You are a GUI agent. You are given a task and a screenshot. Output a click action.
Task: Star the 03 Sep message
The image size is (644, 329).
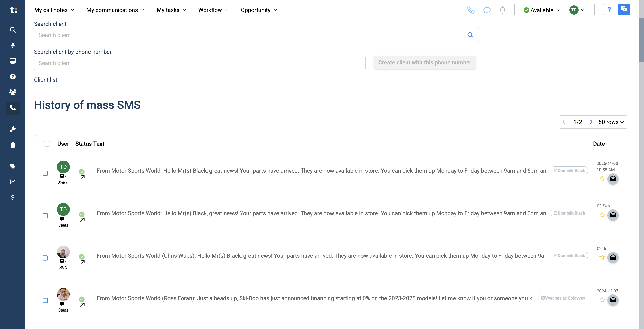(602, 215)
